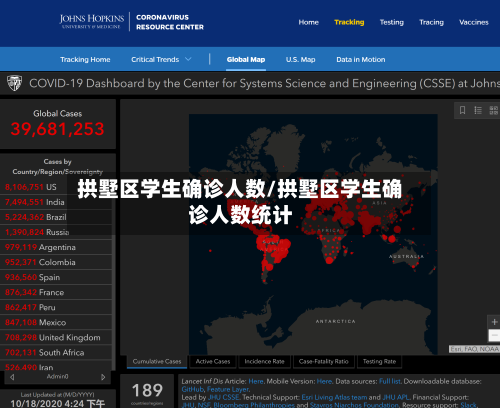Select the United Kingdom row
This screenshot has width=500, height=408.
[x=56, y=337]
